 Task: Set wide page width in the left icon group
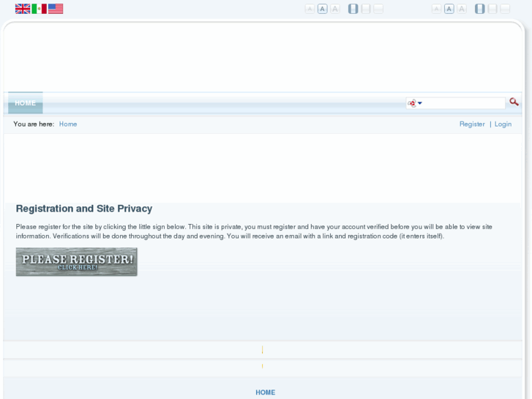(x=366, y=9)
